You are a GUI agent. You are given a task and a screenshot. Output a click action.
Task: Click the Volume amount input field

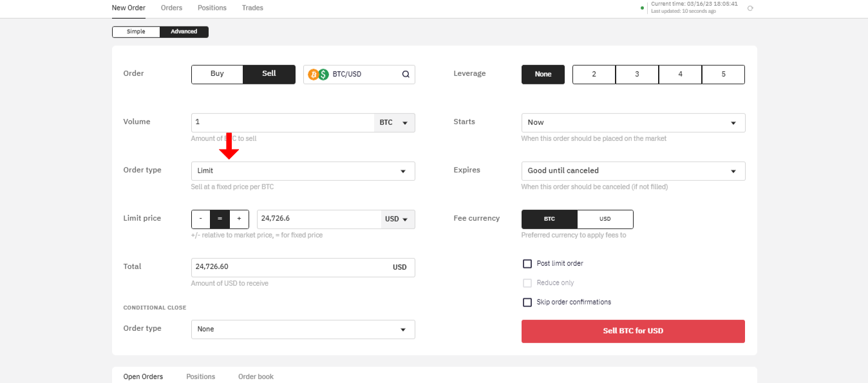click(282, 123)
